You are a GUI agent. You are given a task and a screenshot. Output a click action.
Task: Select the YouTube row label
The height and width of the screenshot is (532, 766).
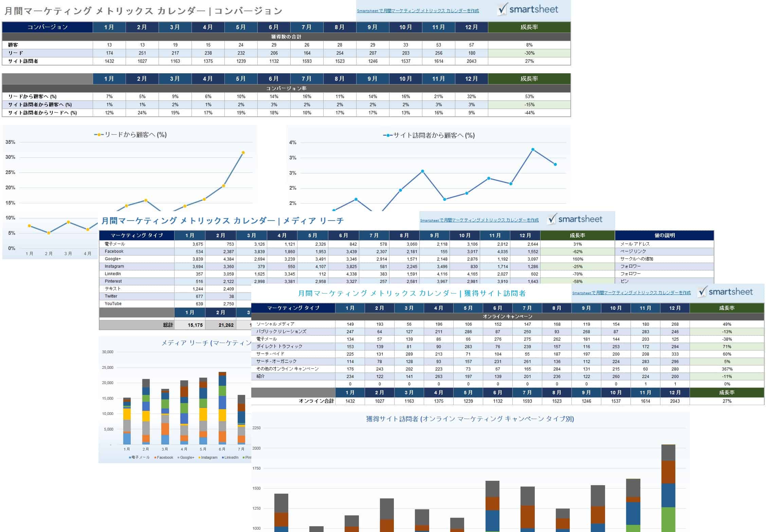click(137, 304)
